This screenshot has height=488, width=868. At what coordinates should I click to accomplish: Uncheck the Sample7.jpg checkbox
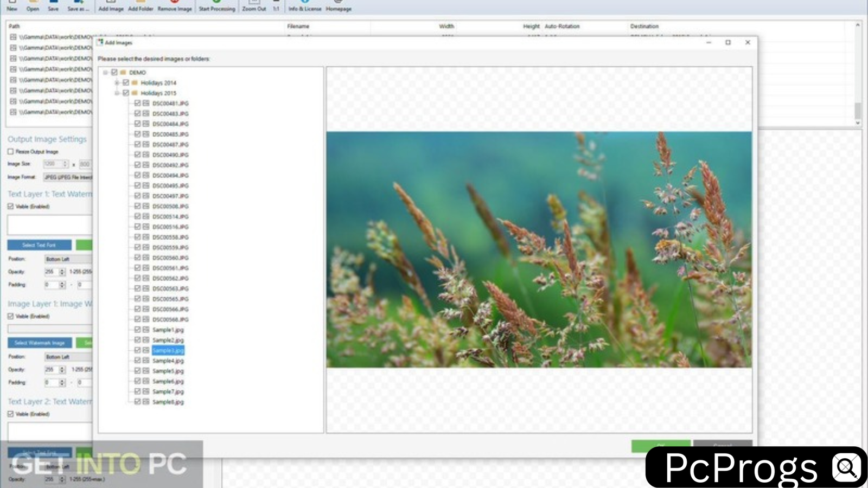pyautogui.click(x=137, y=391)
